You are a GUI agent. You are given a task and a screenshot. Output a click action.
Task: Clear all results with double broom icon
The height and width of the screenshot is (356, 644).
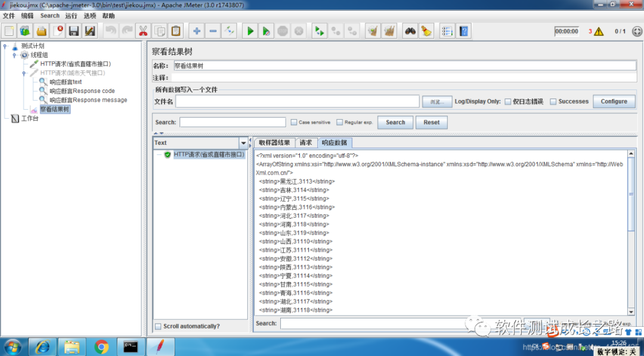point(389,31)
